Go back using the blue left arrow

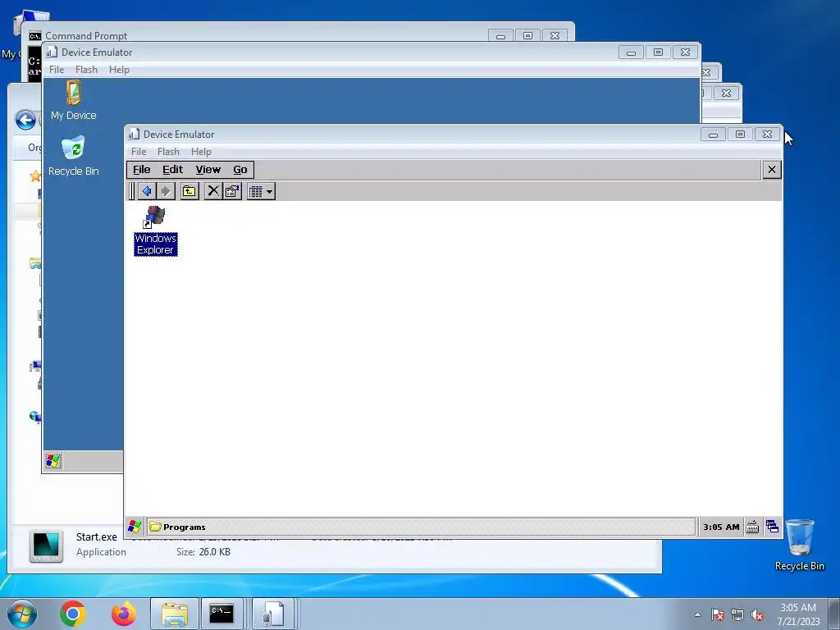147,191
